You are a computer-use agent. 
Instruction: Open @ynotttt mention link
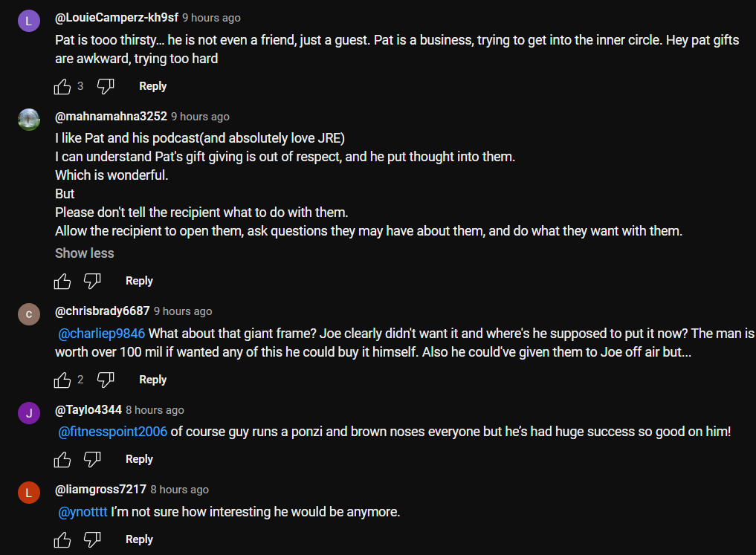pos(83,512)
